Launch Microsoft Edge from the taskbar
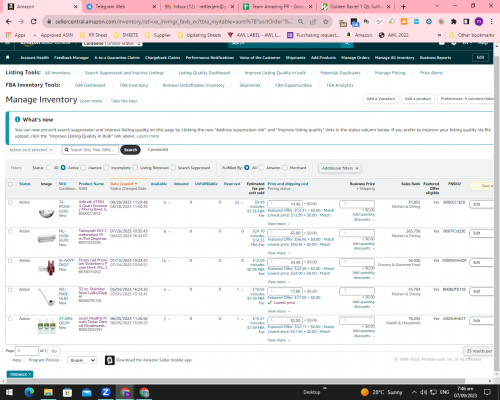This screenshot has height=400, width=500. (x=29, y=392)
